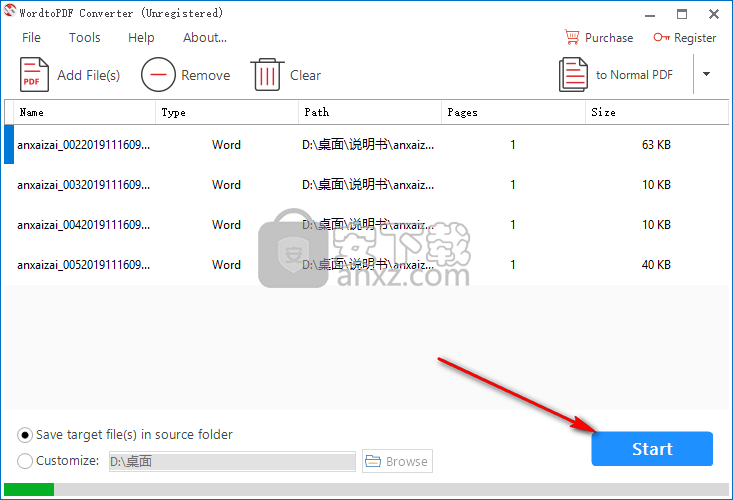
Task: Click the to Normal PDF document icon
Action: 573,74
